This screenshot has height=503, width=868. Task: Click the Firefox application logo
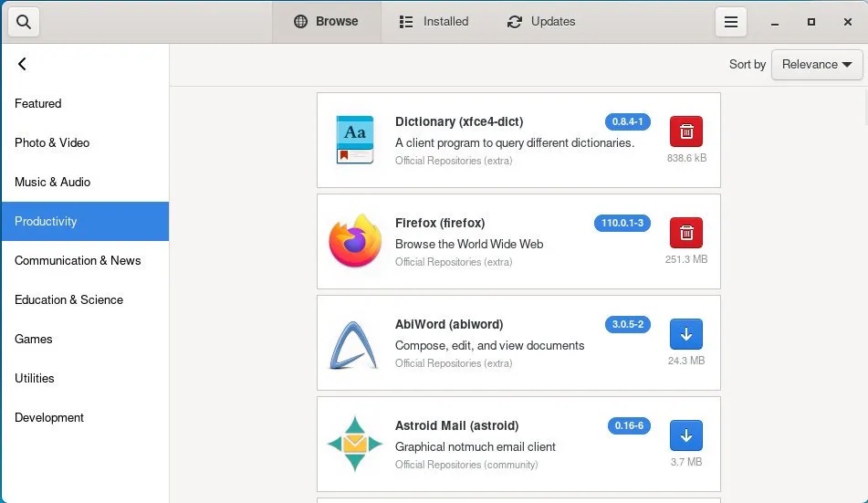click(354, 241)
